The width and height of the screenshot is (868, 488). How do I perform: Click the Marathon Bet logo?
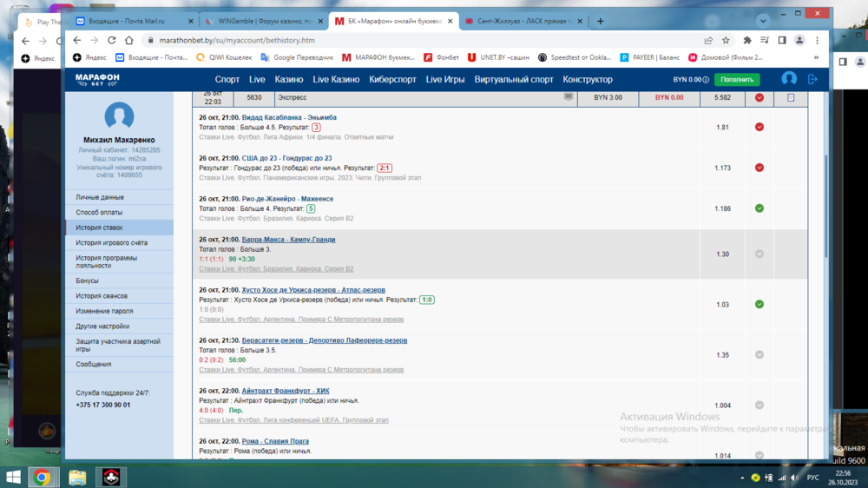coord(97,79)
